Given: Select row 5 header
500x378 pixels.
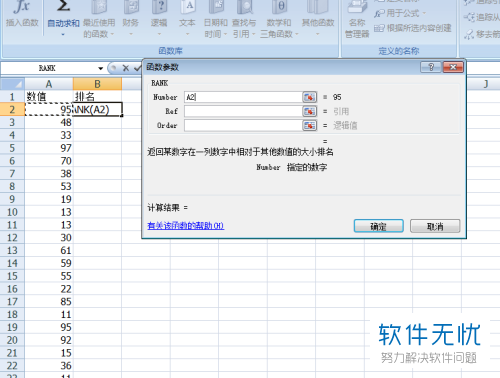Looking at the screenshot, I should 12,148.
